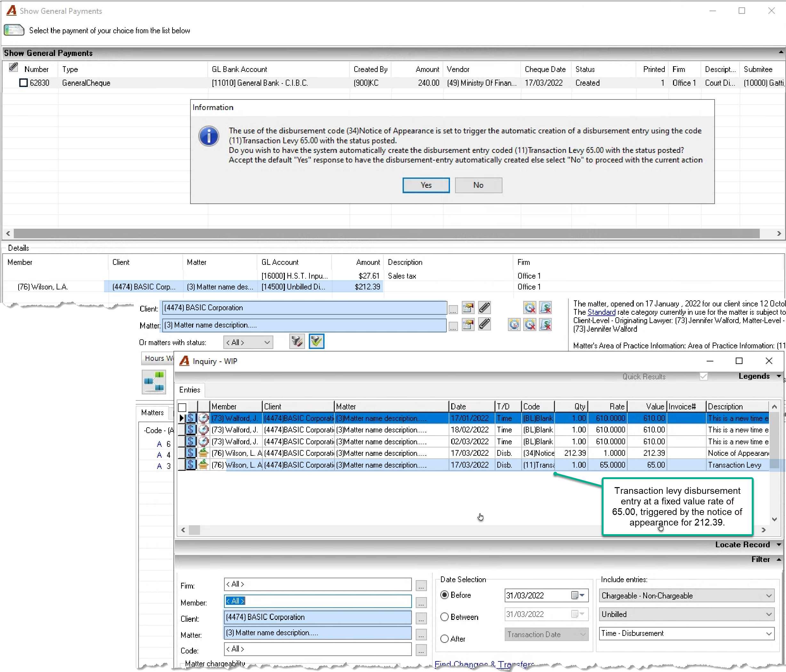786x672 pixels.
Task: Click the filter edit (funnel with pencil) icon
Action: [x=297, y=342]
